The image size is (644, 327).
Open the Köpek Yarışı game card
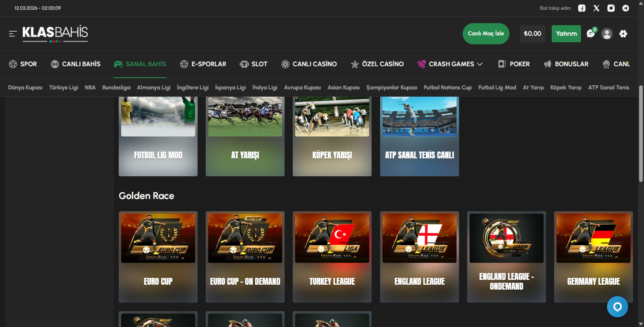(x=332, y=136)
